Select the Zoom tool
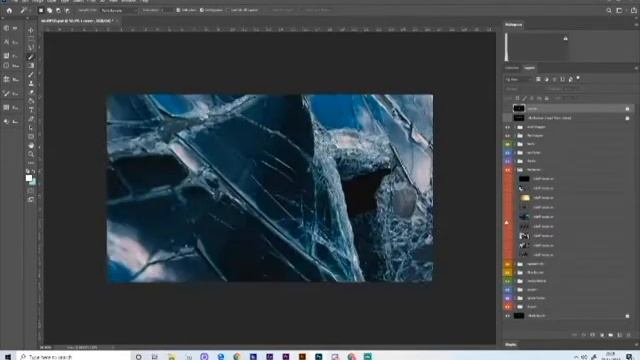The image size is (640, 360). click(31, 154)
